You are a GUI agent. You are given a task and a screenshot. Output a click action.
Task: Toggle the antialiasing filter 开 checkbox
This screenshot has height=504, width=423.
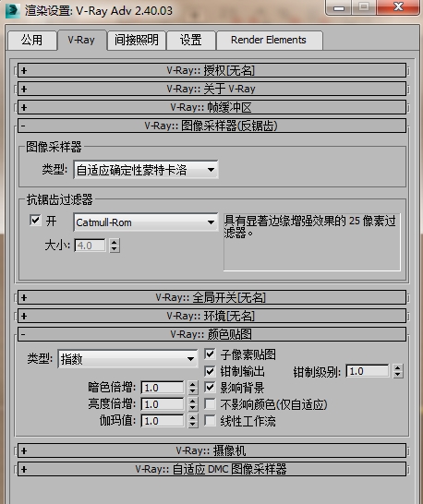pos(35,221)
